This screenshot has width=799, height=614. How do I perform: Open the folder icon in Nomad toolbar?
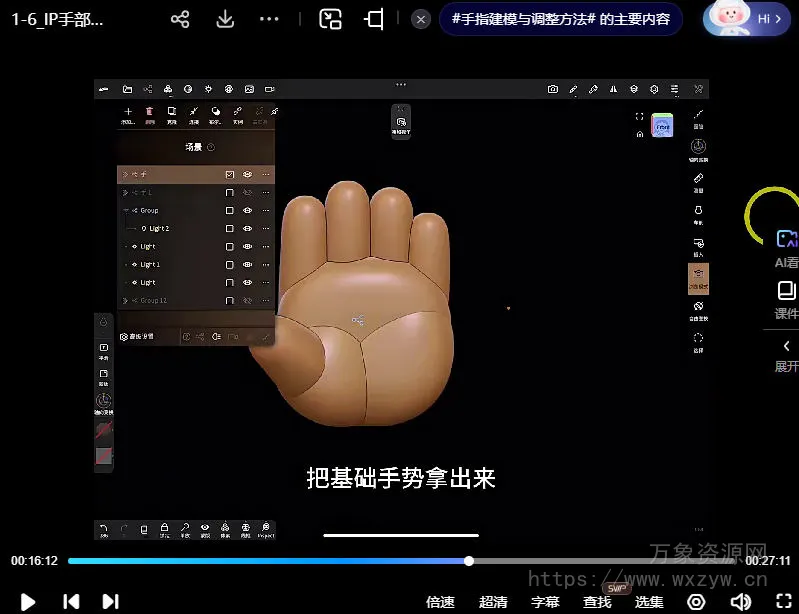tap(127, 89)
